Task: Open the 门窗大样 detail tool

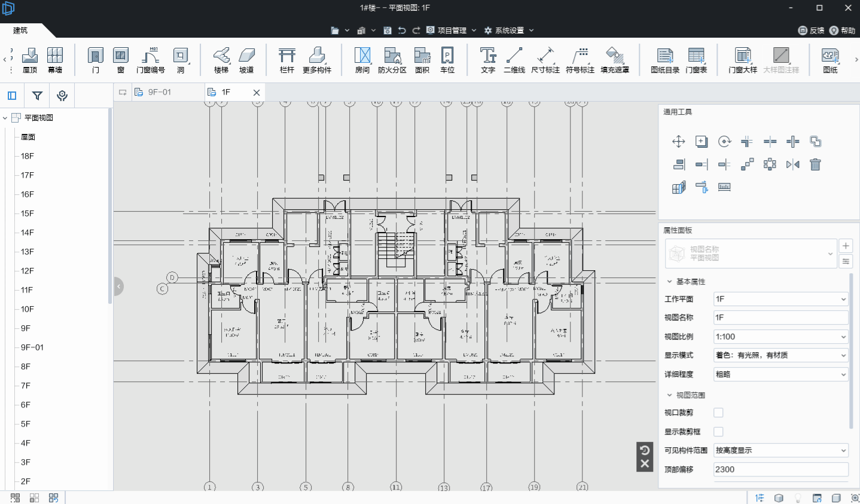Action: [x=743, y=60]
